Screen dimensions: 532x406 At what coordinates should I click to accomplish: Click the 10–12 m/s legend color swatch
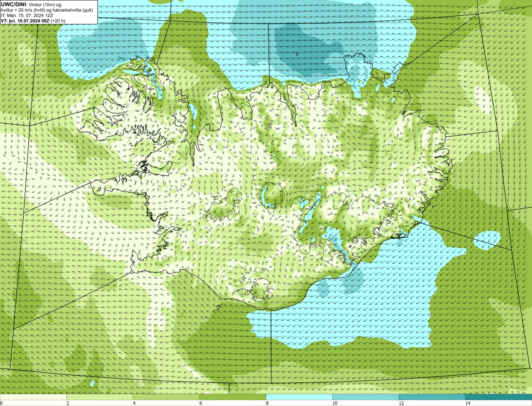coord(366,397)
